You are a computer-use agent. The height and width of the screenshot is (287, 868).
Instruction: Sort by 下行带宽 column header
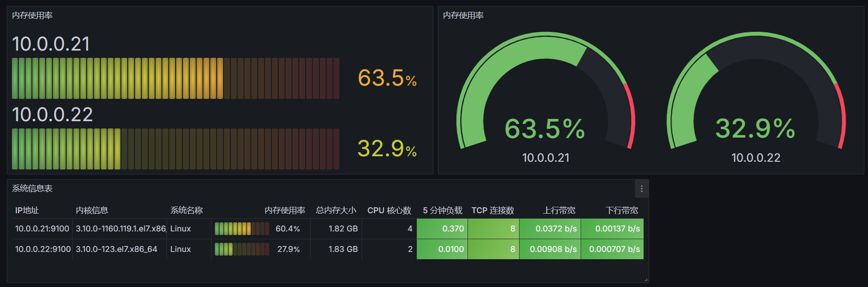[x=622, y=210]
